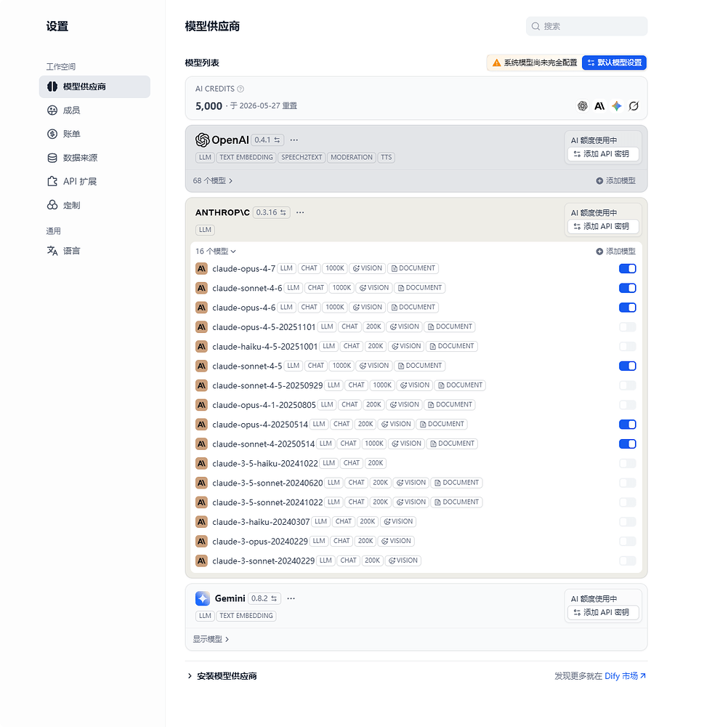Enable claude-haiku-4-5-20251001 model
This screenshot has width=728, height=727.
point(627,347)
